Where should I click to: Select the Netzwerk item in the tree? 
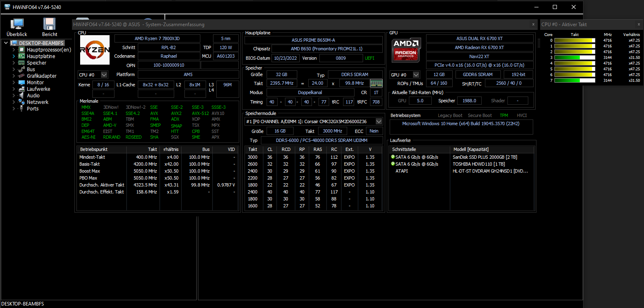tap(38, 102)
